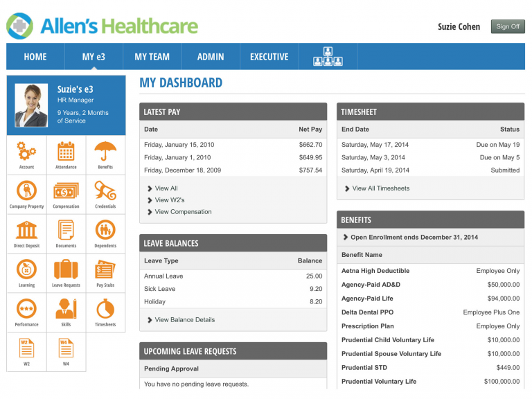Viewport: 532px width, 399px height.
Task: Expand View Balance Details
Action: pos(184,320)
